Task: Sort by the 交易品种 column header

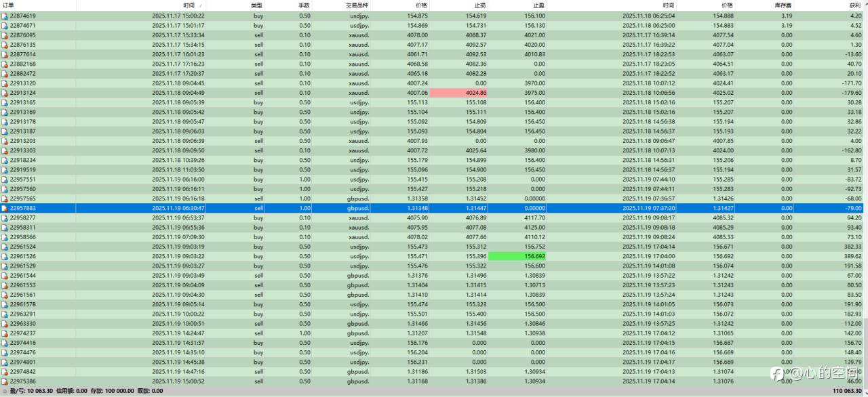Action: [357, 5]
